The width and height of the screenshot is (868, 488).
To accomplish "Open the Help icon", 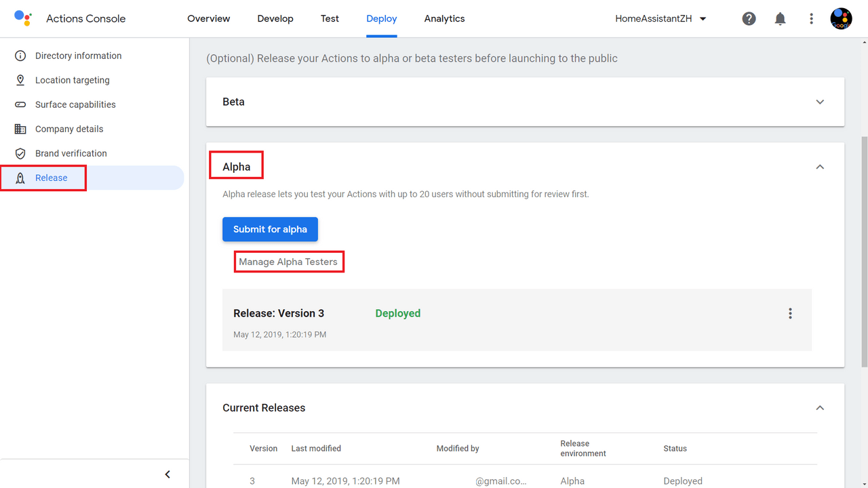I will (x=749, y=19).
